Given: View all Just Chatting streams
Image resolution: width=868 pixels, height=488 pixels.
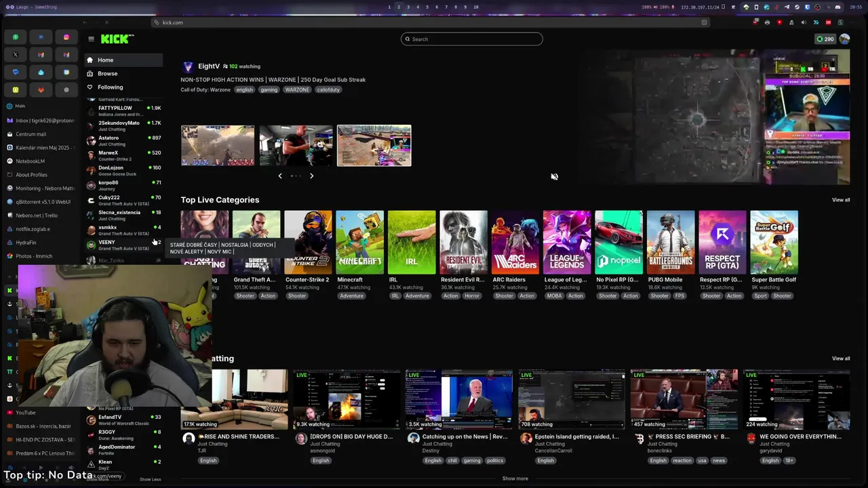Looking at the screenshot, I should [841, 359].
